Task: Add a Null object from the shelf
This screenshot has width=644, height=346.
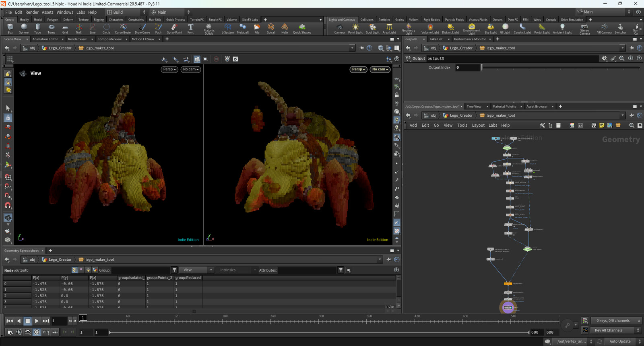Action: (x=78, y=29)
